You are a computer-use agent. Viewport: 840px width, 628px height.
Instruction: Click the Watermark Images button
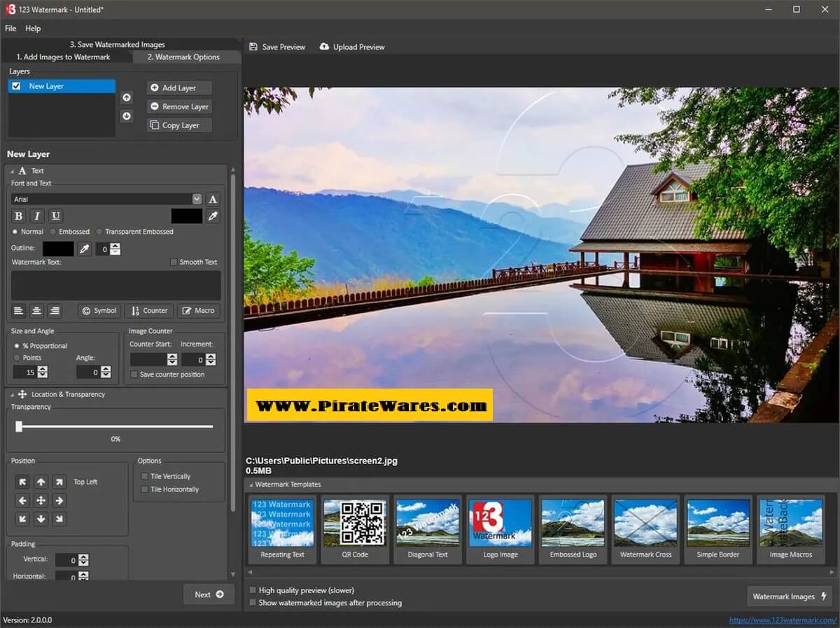coord(789,596)
